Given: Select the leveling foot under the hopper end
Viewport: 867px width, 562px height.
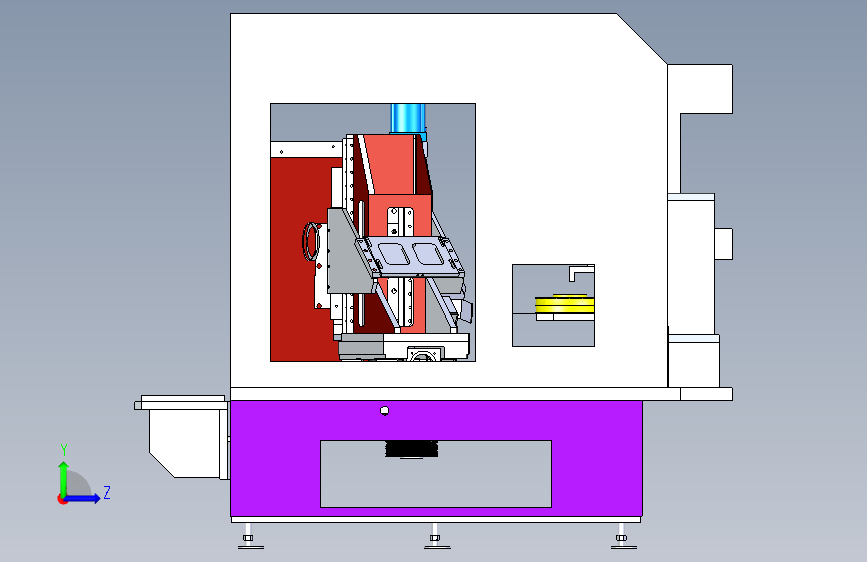Looking at the screenshot, I should [250, 536].
